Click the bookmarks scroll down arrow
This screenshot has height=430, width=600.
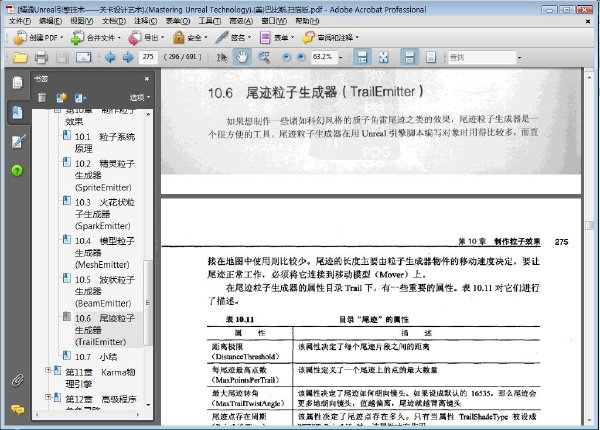coord(148,405)
